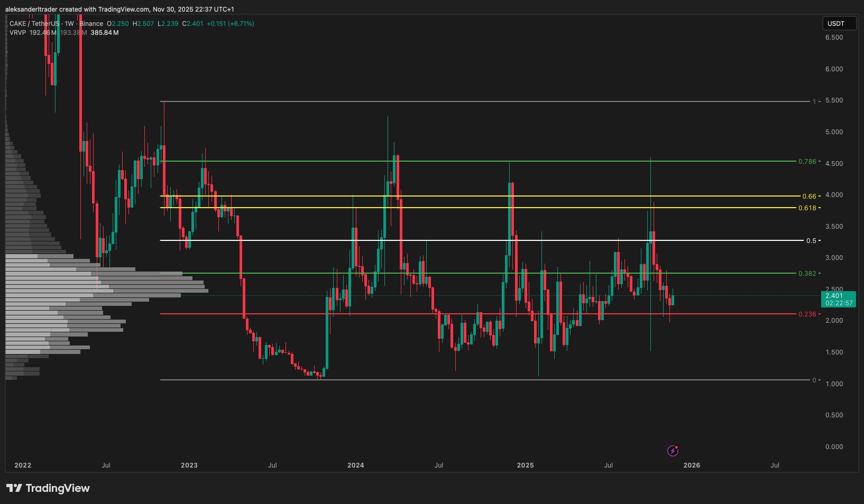The width and height of the screenshot is (864, 504).
Task: Select the VRVP indicator legend label
Action: [x=18, y=33]
